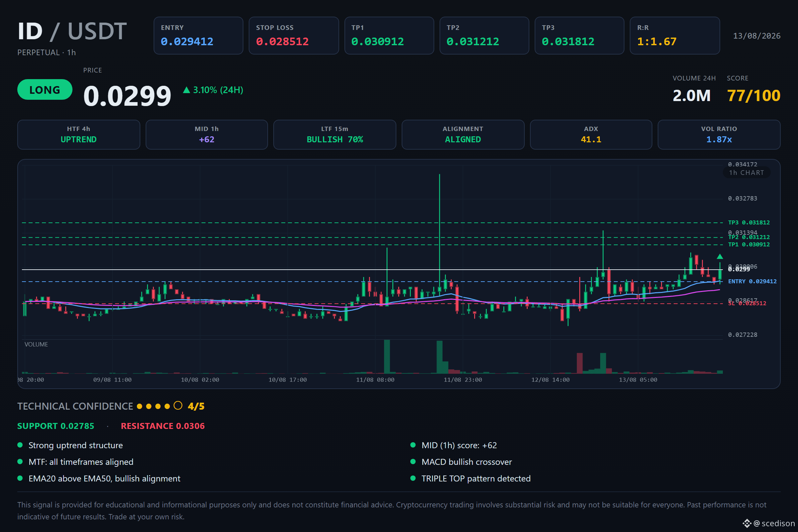
Task: Click the green signal arrow marker on the chart
Action: (720, 256)
